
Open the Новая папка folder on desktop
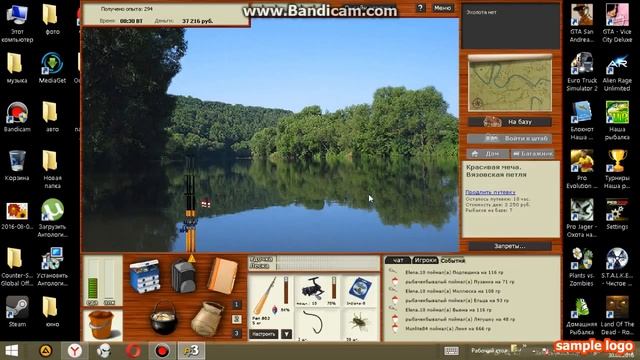[x=51, y=169]
